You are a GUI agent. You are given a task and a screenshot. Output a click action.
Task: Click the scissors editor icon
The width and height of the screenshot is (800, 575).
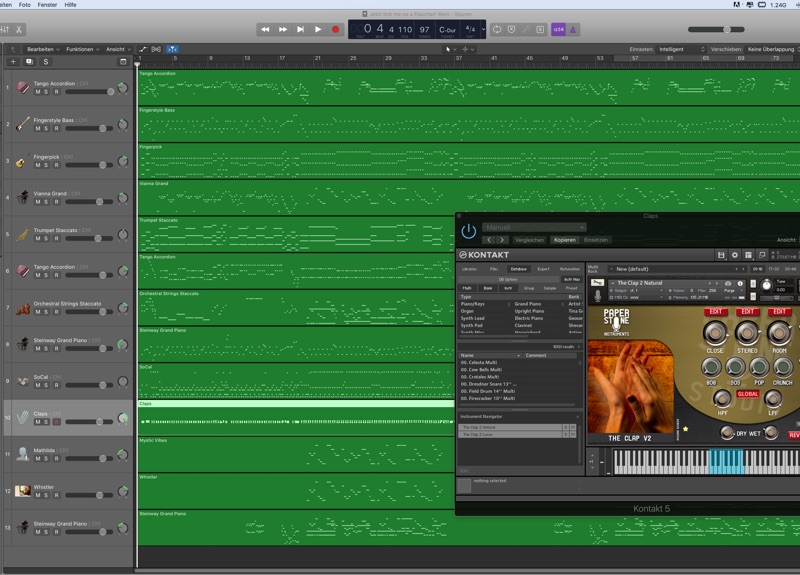click(19, 30)
